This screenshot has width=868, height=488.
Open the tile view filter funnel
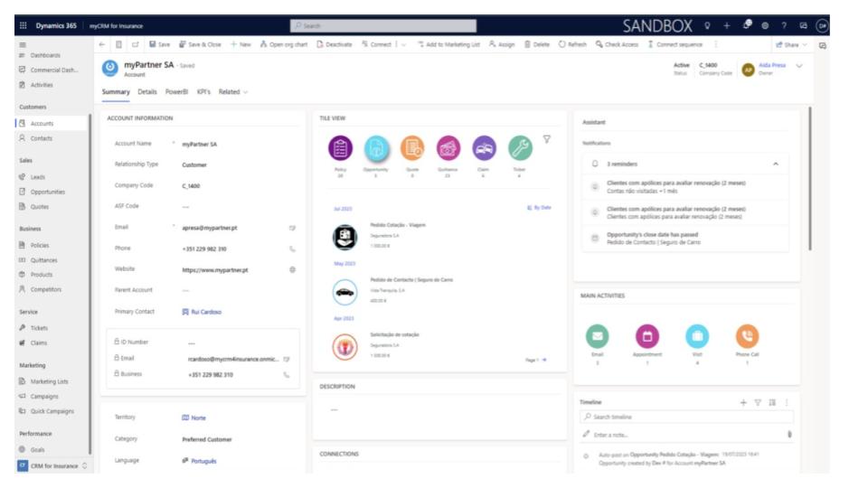546,139
